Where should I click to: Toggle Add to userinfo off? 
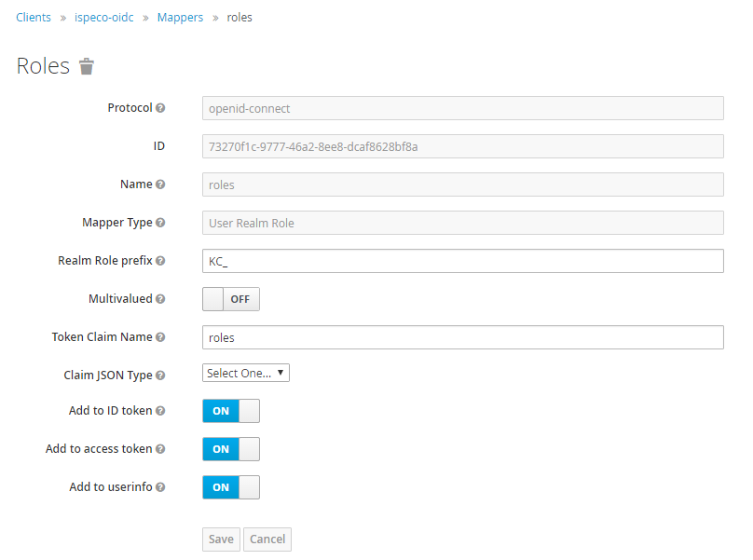click(230, 486)
